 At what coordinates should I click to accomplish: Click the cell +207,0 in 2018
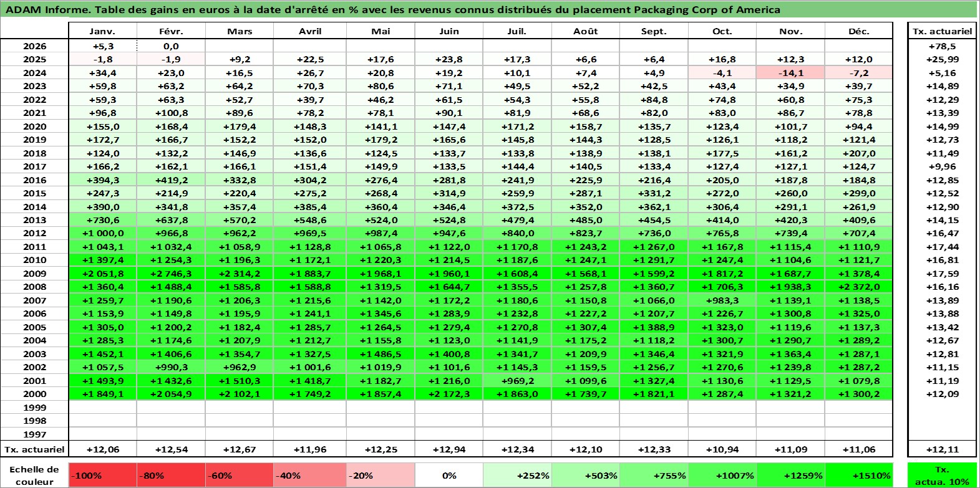point(859,153)
